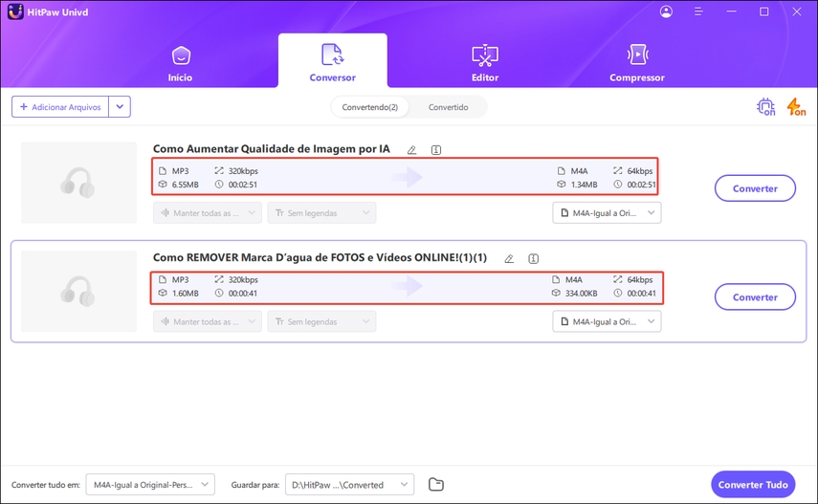
Task: Open media info icon for second file
Action: 534,258
